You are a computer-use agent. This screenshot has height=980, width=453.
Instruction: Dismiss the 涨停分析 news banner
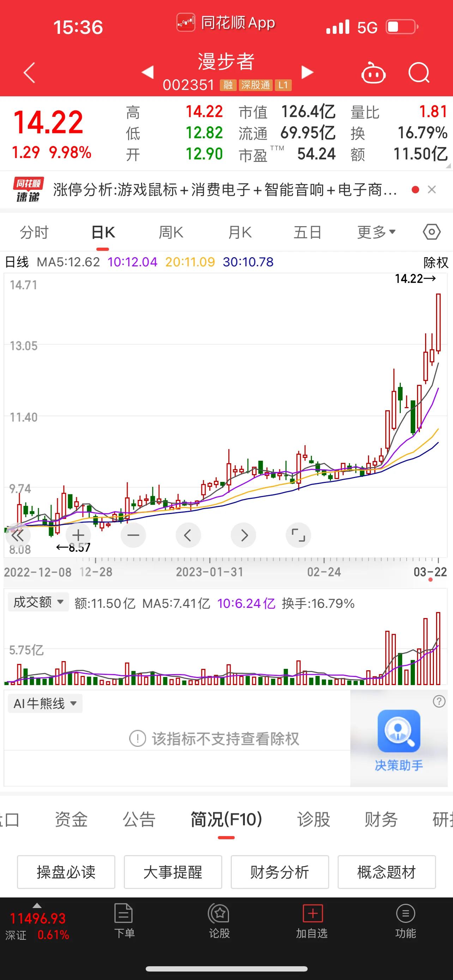click(x=432, y=189)
